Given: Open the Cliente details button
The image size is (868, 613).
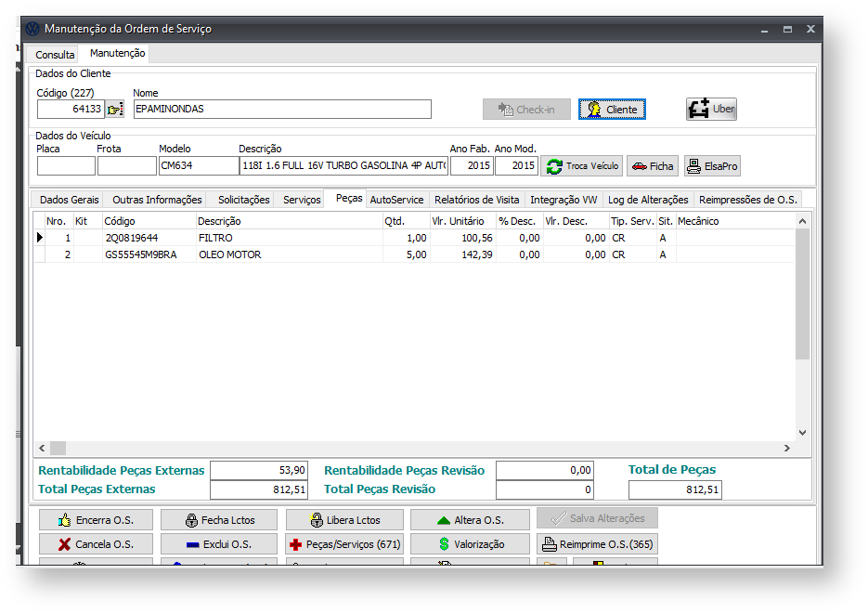Looking at the screenshot, I should pos(611,110).
